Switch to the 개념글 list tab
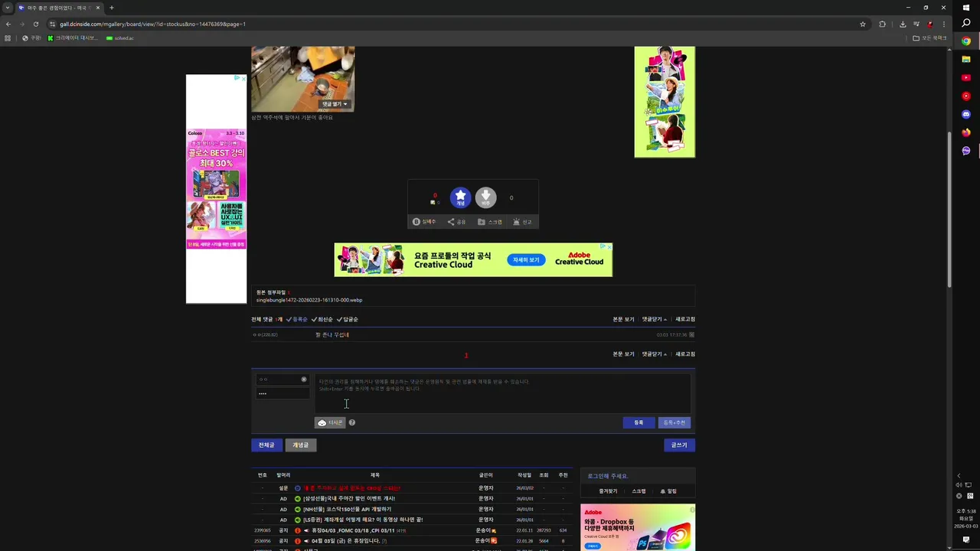The image size is (980, 551). [301, 445]
